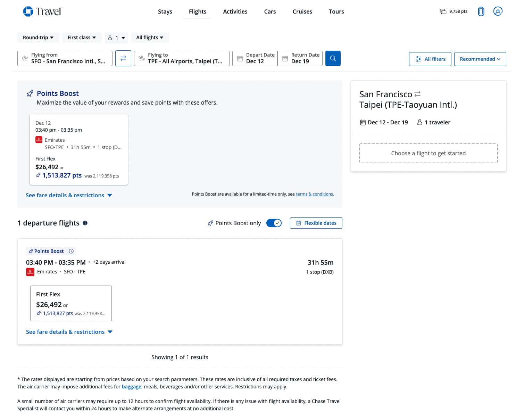Click the Flying to input field
The height and width of the screenshot is (420, 524).
[182, 58]
